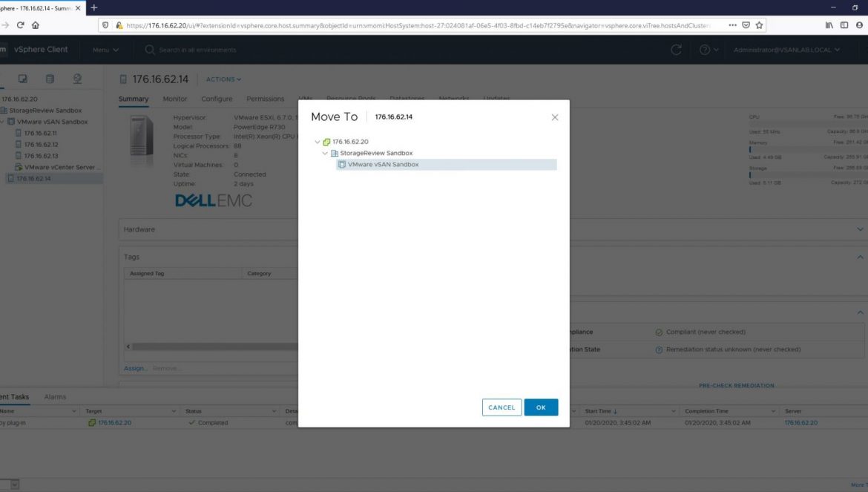Bookmark this page with the star icon
Image resolution: width=868 pixels, height=492 pixels.
(x=759, y=25)
